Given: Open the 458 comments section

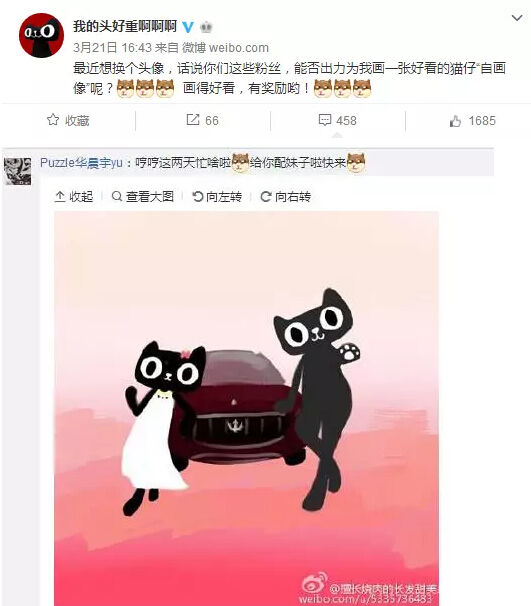Looking at the screenshot, I should (337, 120).
